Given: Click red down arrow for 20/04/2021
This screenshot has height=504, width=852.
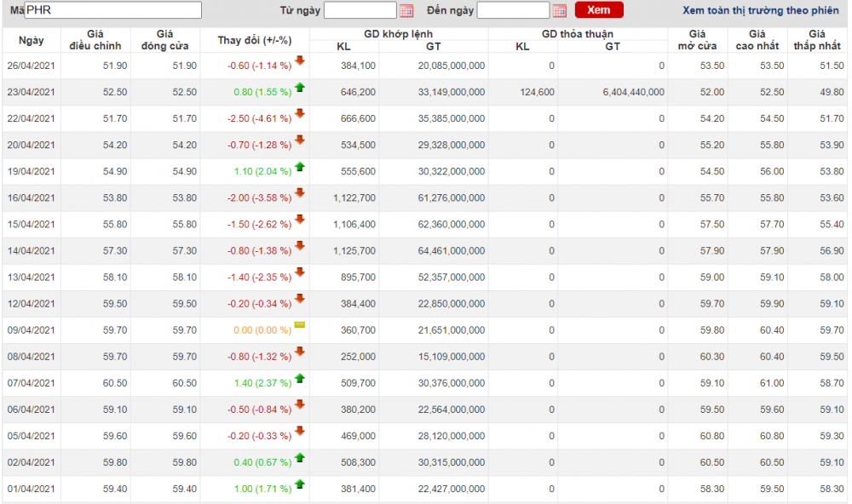Looking at the screenshot, I should pos(299,140).
